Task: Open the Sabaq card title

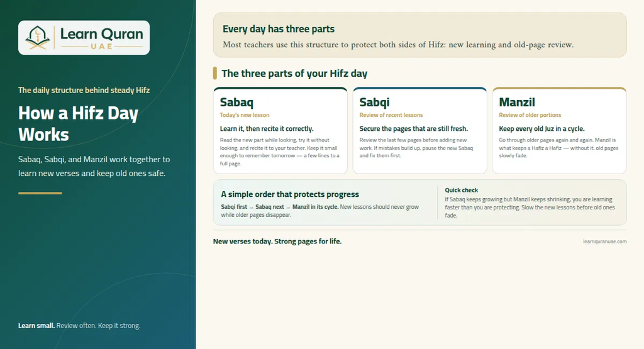Action: click(236, 102)
